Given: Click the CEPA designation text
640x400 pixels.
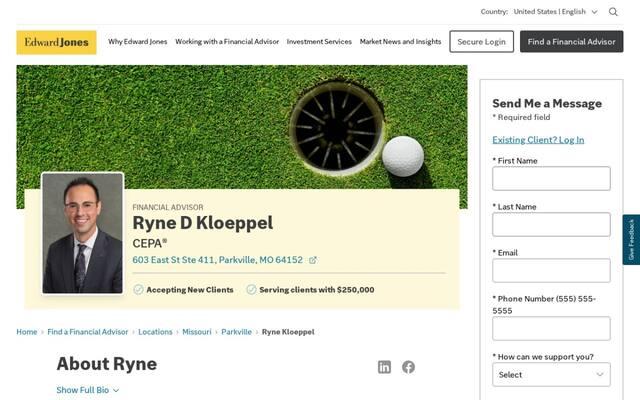Looking at the screenshot, I should [x=150, y=243].
